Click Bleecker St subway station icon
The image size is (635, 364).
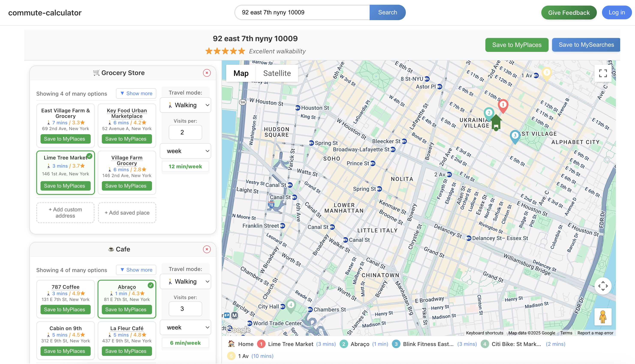pos(404,141)
